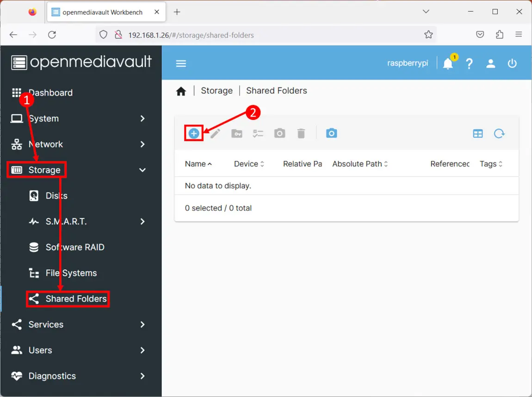Click the Storage breadcrumb link

click(x=217, y=91)
